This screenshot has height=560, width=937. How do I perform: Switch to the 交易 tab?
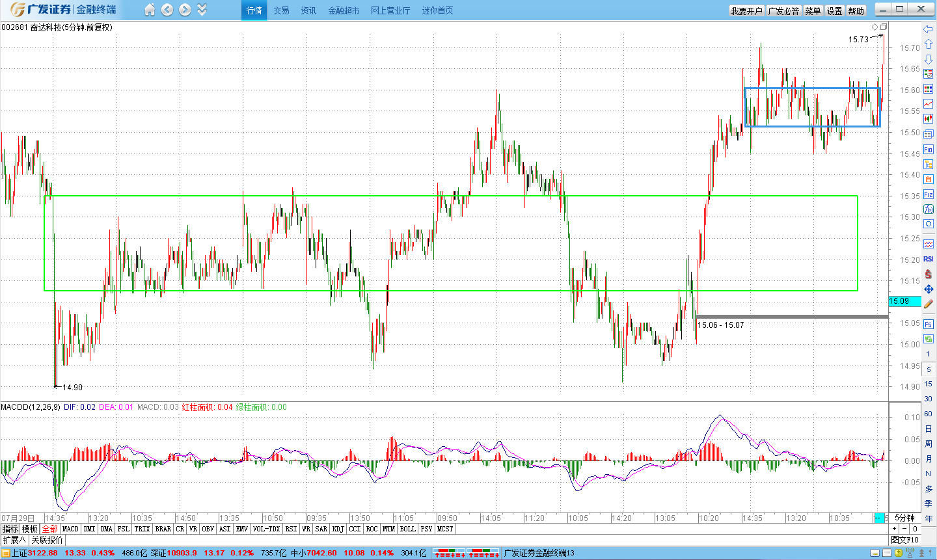(281, 10)
